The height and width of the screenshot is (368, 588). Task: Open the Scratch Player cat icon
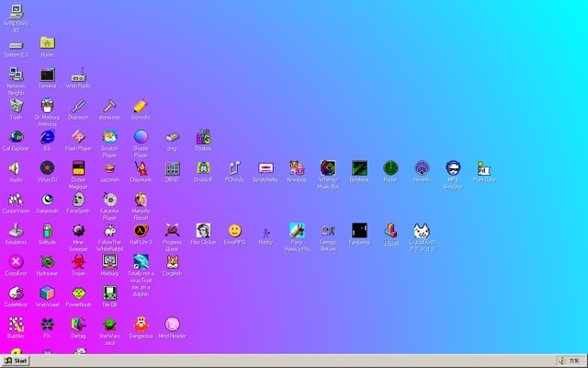(x=109, y=137)
